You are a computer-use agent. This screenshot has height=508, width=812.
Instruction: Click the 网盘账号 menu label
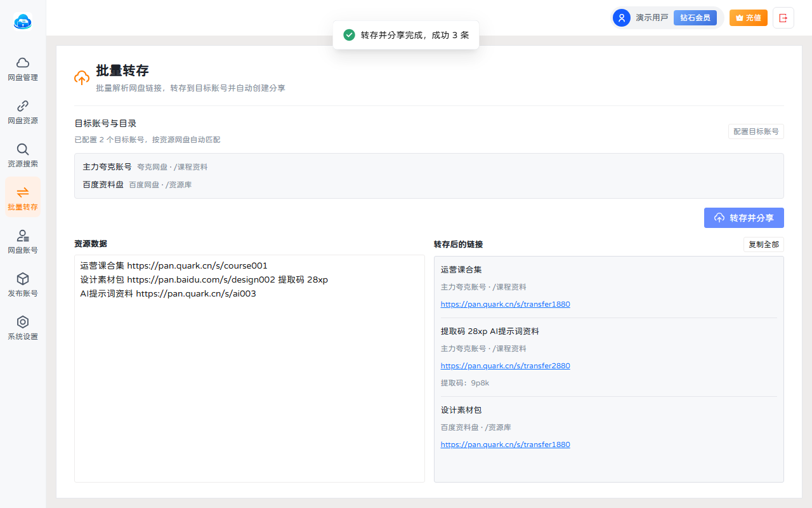23,250
